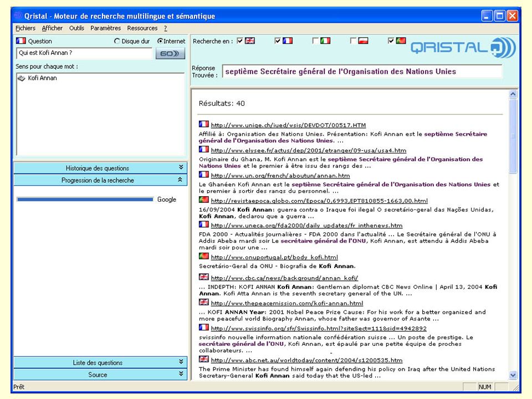Open the swissinfo.org result link

pyautogui.click(x=319, y=329)
